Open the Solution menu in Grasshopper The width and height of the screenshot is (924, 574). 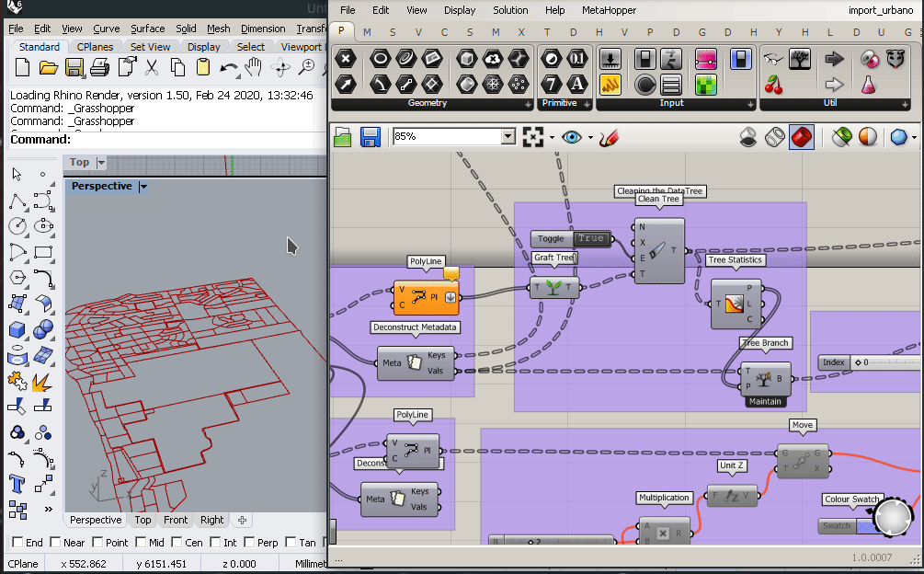510,10
